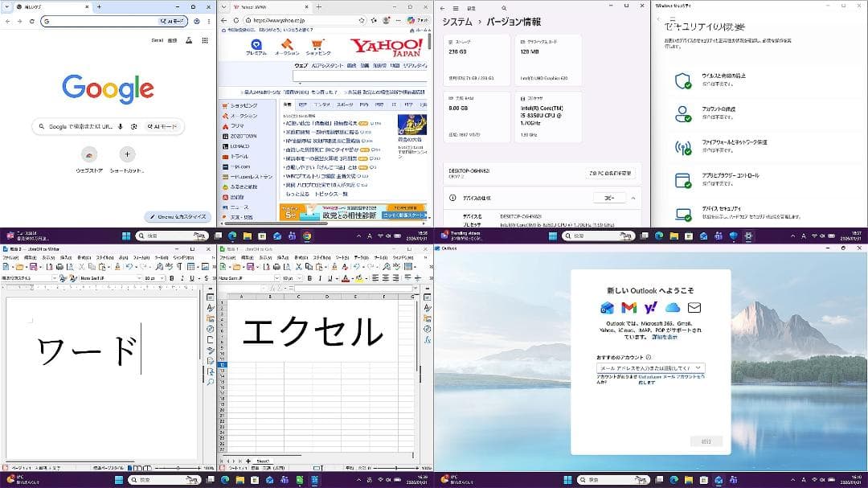Open the font size dropdown in Calc
This screenshot has width=868, height=488.
[300, 278]
